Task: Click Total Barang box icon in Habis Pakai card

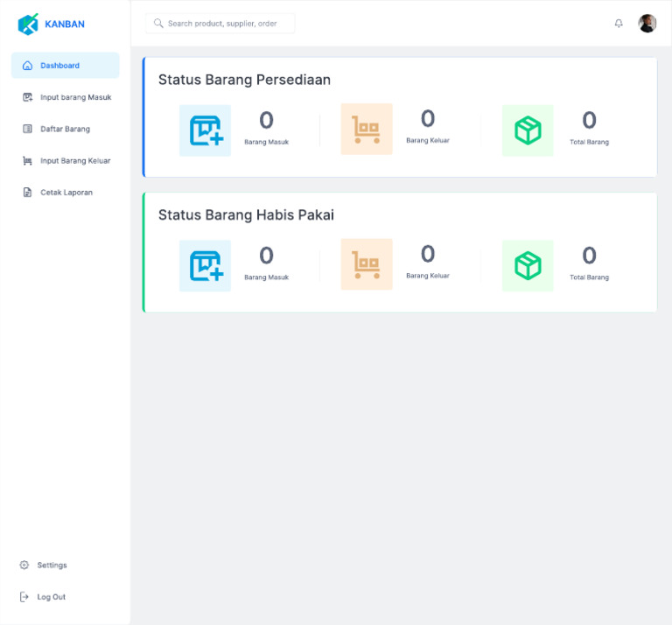Action: [x=528, y=266]
